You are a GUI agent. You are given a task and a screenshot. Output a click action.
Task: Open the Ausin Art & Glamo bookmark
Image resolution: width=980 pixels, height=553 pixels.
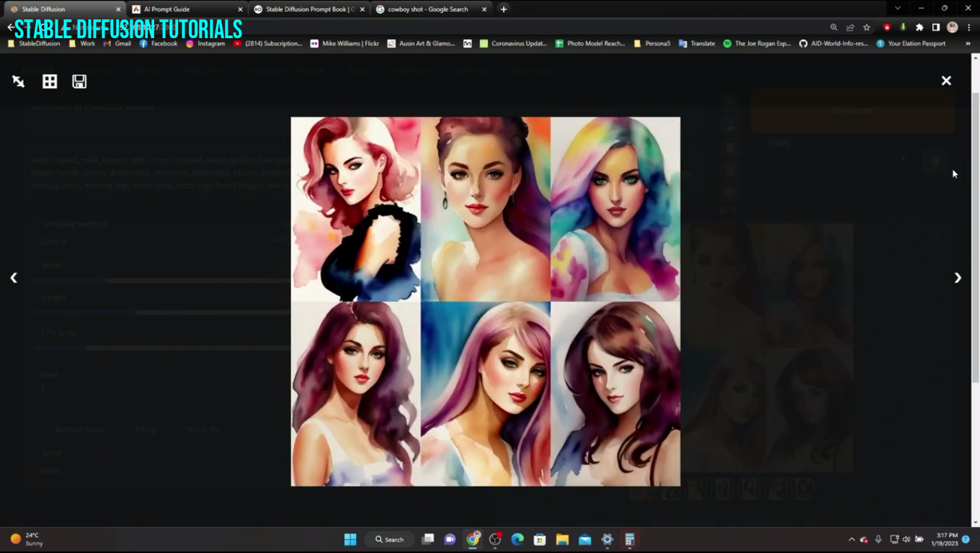tap(422, 43)
